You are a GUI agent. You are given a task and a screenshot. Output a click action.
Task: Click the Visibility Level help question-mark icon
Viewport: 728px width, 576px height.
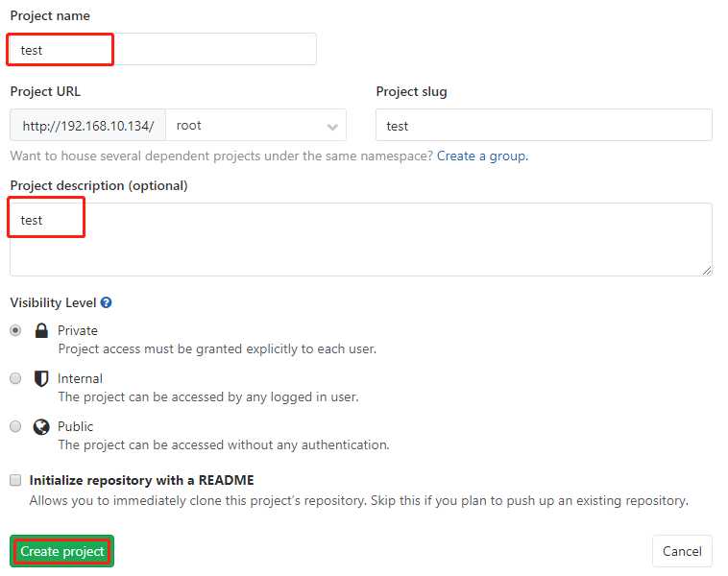tap(106, 302)
